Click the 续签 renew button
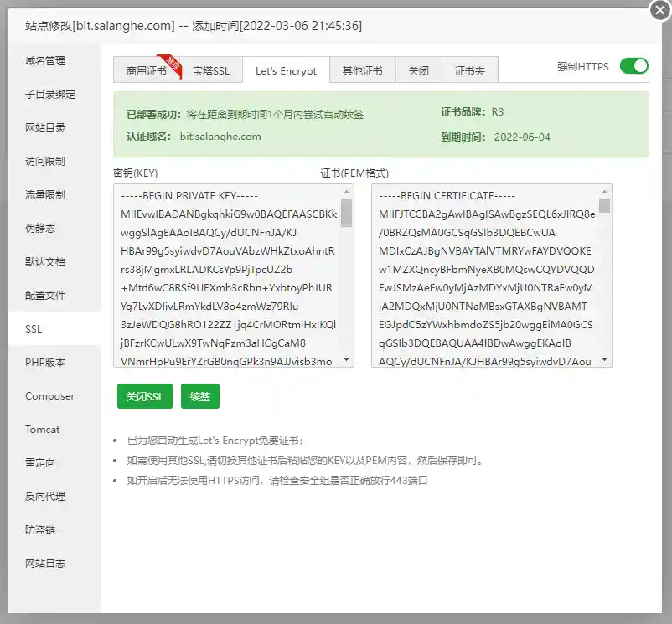672x624 pixels. point(199,396)
